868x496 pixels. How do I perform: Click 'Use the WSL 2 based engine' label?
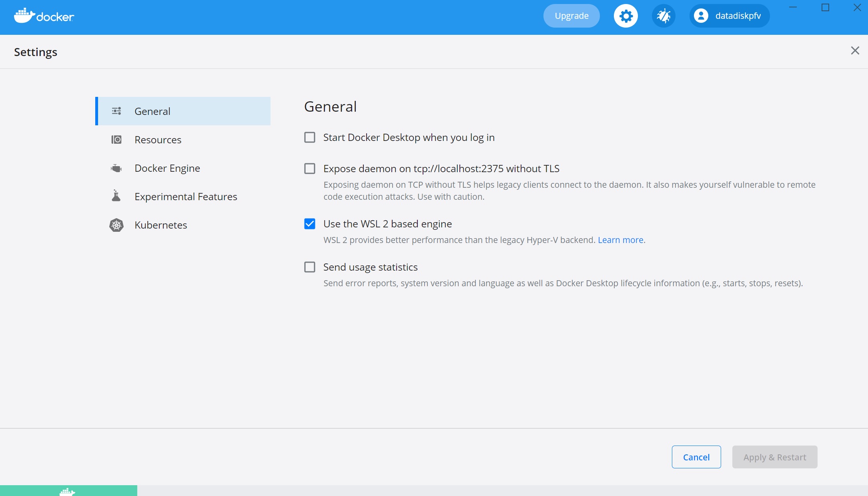387,224
